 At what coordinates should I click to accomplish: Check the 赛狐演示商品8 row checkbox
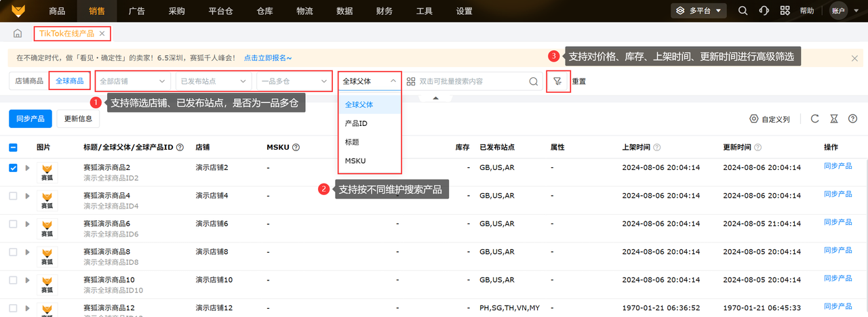tap(13, 252)
